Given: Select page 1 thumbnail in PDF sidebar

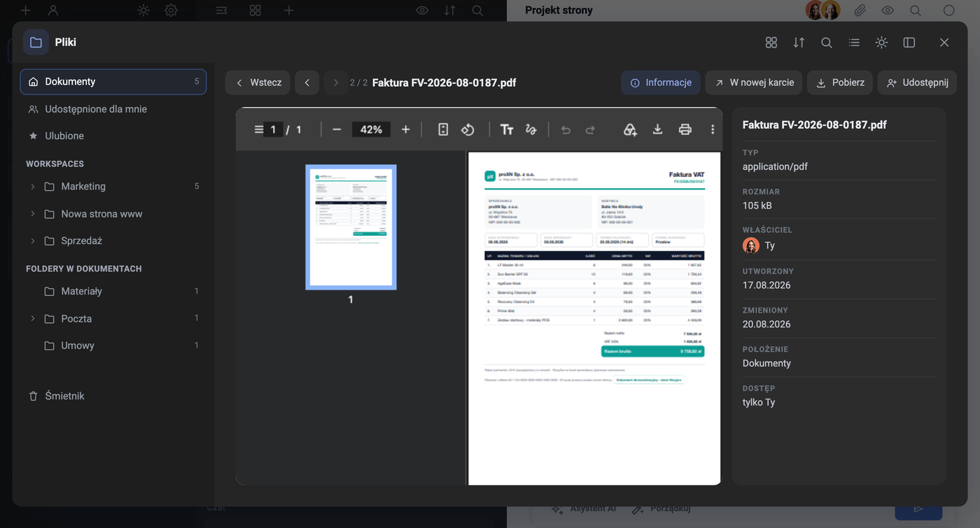Looking at the screenshot, I should point(351,227).
